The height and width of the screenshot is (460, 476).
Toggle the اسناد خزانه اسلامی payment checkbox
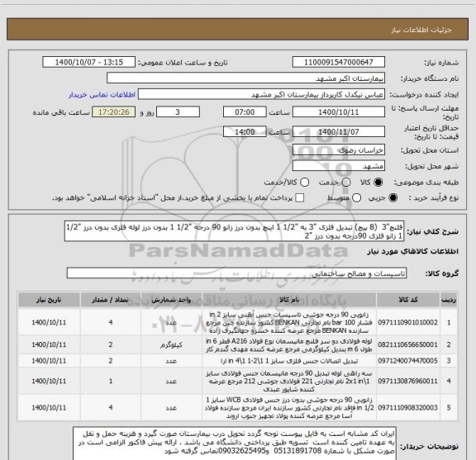[x=300, y=198]
